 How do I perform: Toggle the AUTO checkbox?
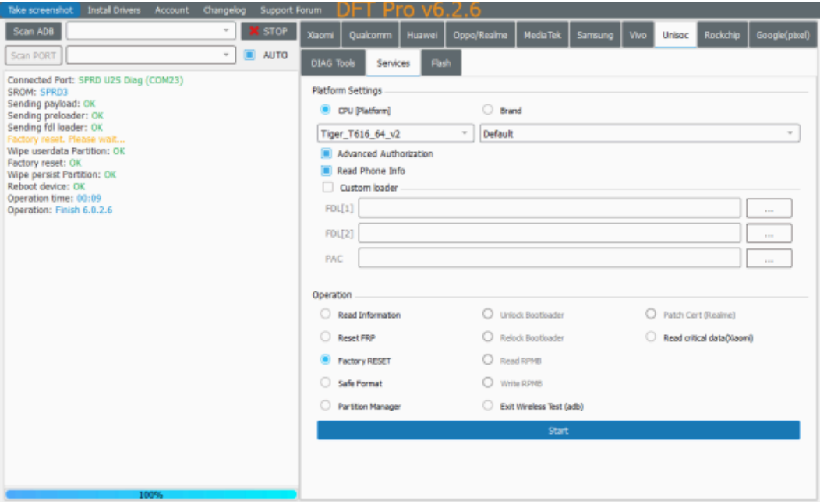[x=250, y=55]
